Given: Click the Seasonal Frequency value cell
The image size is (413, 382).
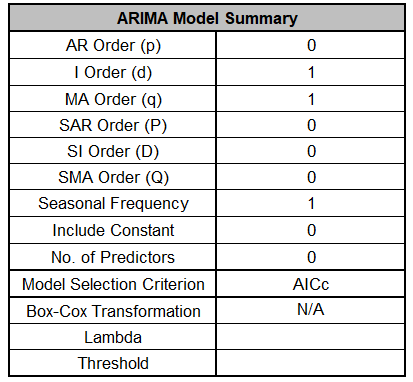Looking at the screenshot, I should coord(311,203).
